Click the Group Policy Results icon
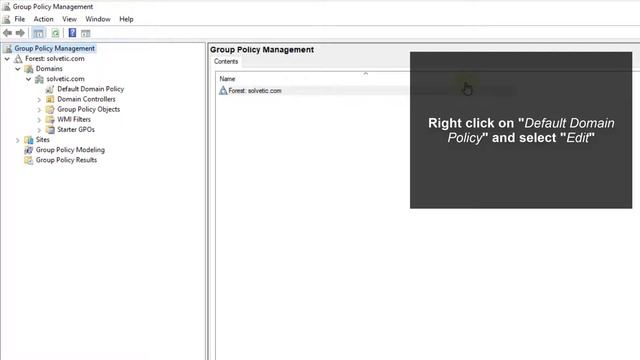640x360 pixels. click(29, 160)
